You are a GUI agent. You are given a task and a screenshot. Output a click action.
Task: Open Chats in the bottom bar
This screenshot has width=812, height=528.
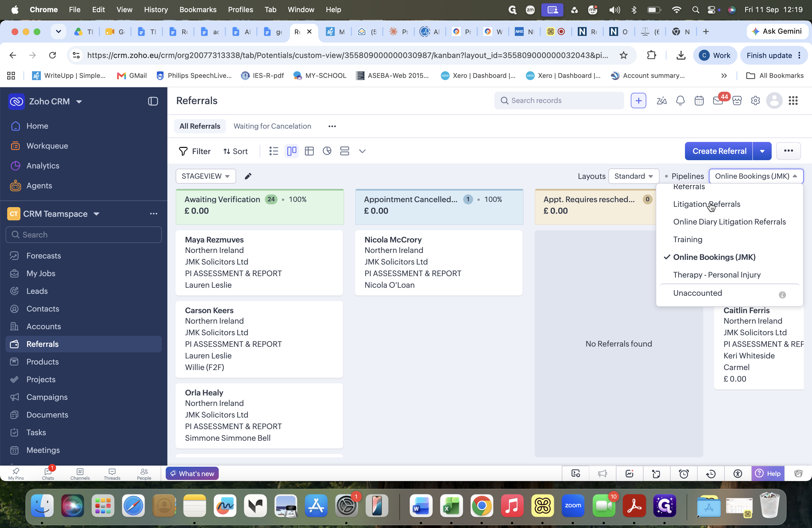click(48, 474)
